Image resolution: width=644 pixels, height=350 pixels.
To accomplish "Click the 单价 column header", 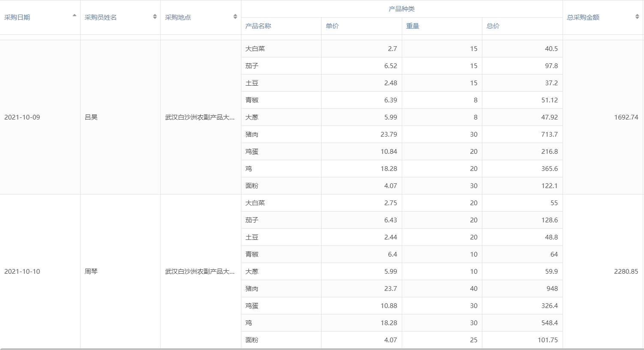I will click(332, 26).
